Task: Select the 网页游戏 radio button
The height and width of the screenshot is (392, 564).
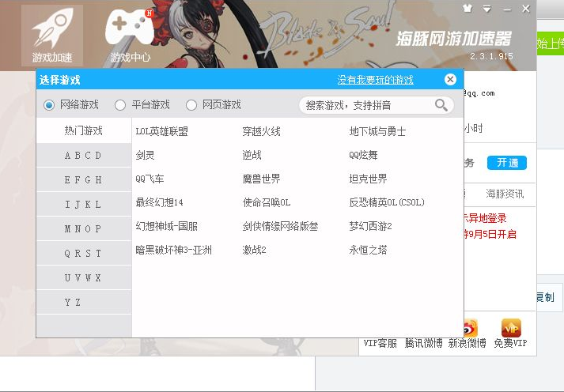Action: (x=191, y=105)
